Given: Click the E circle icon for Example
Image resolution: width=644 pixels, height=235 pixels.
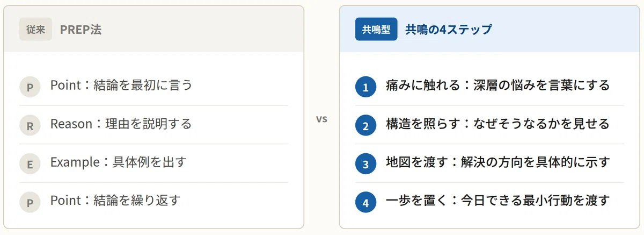Looking at the screenshot, I should pyautogui.click(x=30, y=164).
